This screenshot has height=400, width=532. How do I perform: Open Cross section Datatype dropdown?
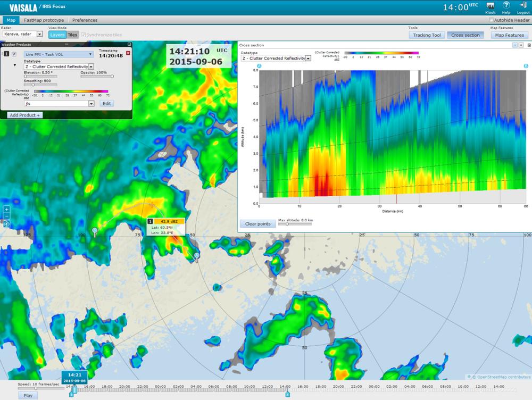pyautogui.click(x=309, y=58)
